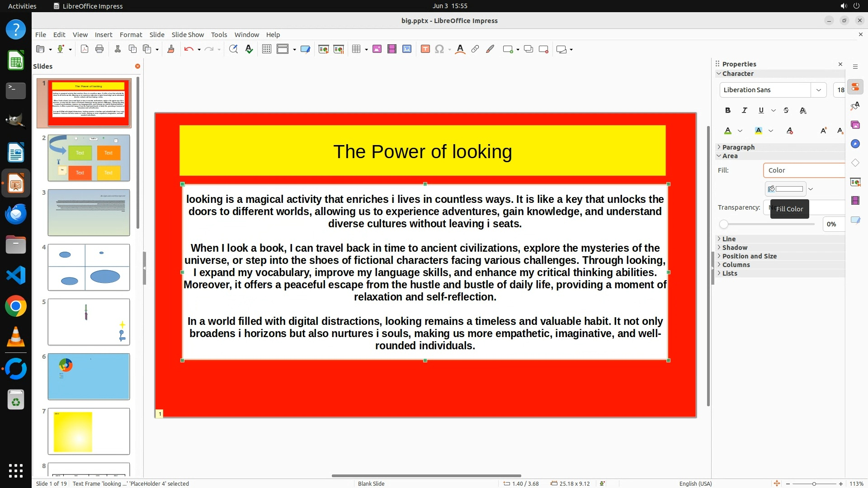
Task: Expand the Paragraph section
Action: coord(738,147)
